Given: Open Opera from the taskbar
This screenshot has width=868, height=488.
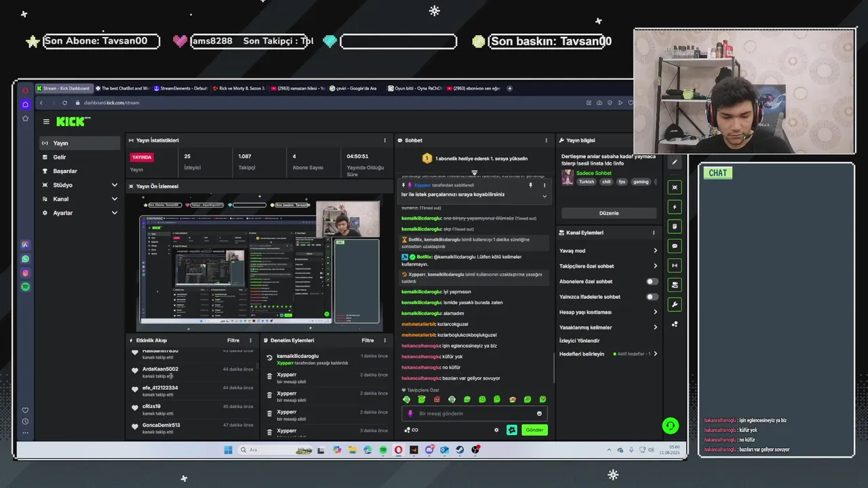Looking at the screenshot, I should (x=398, y=450).
